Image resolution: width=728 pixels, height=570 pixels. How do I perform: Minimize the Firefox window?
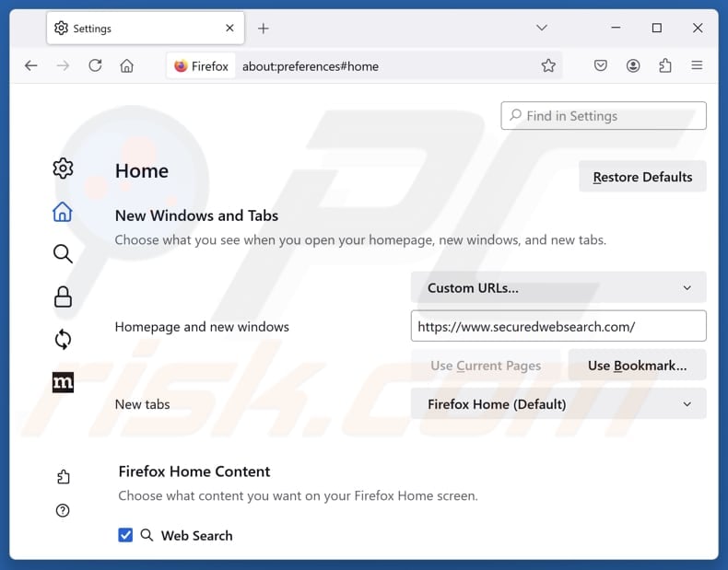click(616, 28)
